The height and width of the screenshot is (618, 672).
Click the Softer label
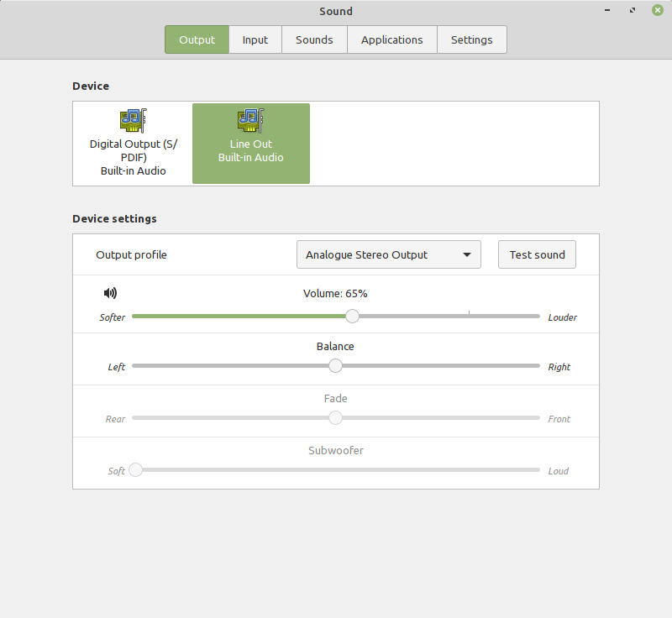(x=113, y=317)
